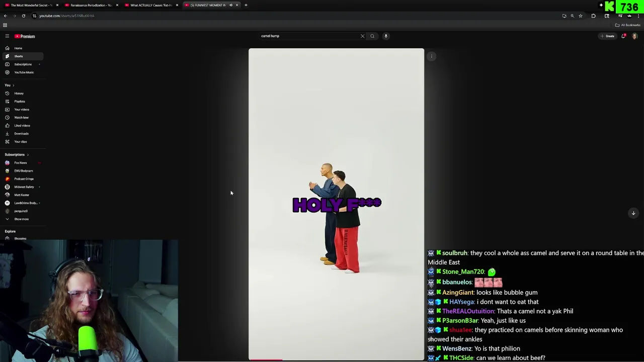Open All Bookmarks folder
This screenshot has width=644, height=362.
627,25
